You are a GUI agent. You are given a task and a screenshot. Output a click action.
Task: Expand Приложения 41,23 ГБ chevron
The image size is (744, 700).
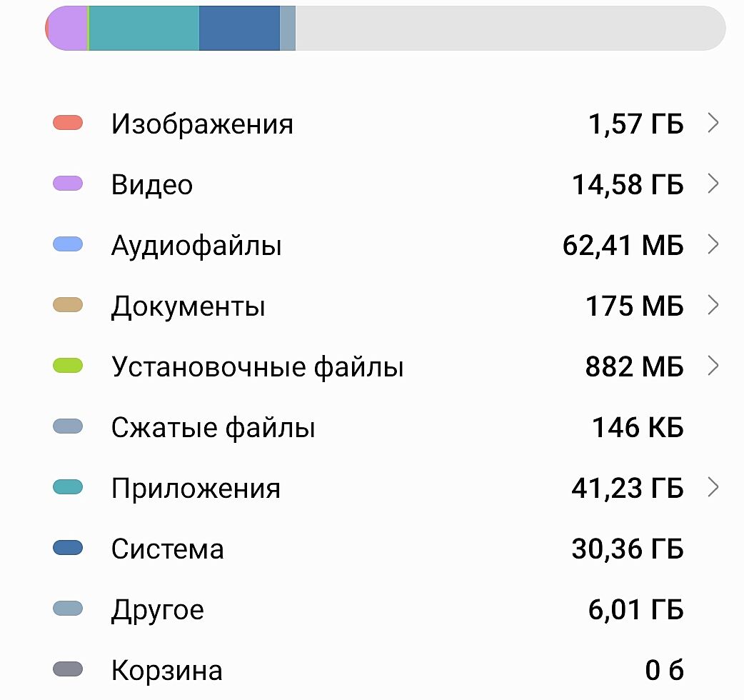point(712,488)
